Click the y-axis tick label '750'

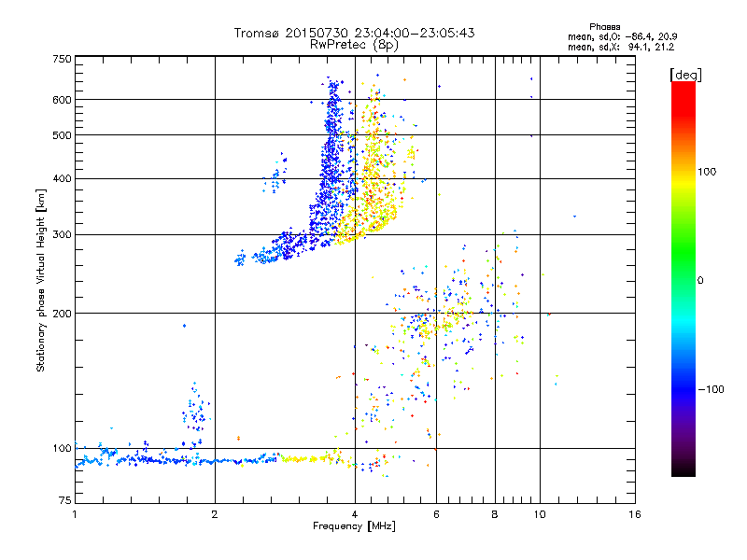[62, 59]
